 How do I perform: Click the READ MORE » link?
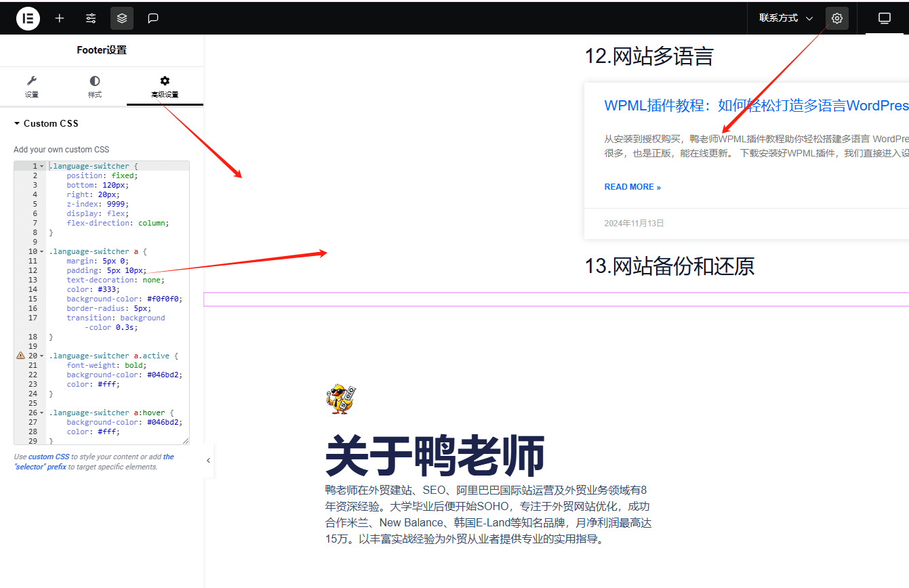click(x=632, y=187)
